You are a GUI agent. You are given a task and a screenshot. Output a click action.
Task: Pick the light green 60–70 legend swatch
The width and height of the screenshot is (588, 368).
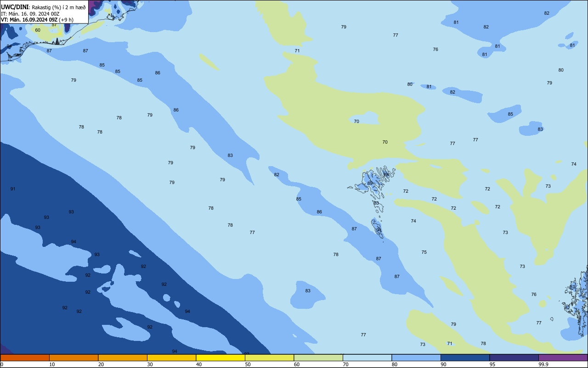(318, 357)
